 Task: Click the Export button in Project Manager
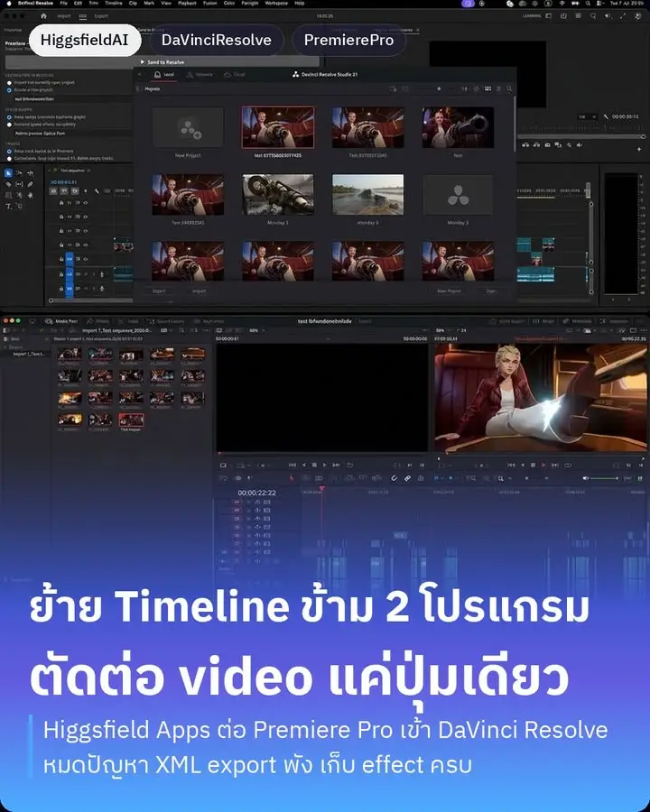click(159, 291)
